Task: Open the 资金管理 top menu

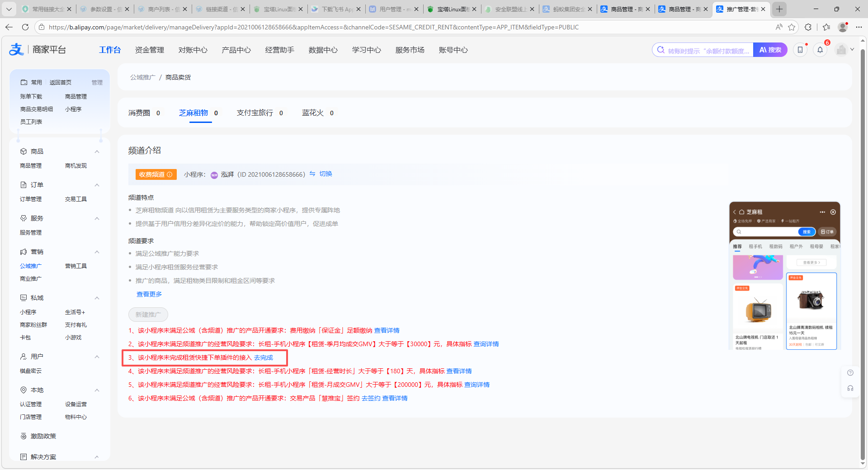Action: click(149, 50)
